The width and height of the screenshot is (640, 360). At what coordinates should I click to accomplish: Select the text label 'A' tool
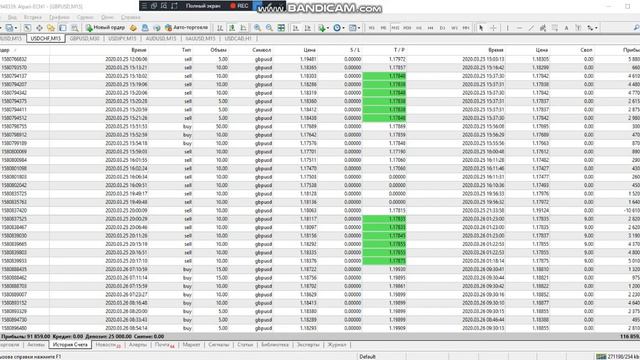567,28
